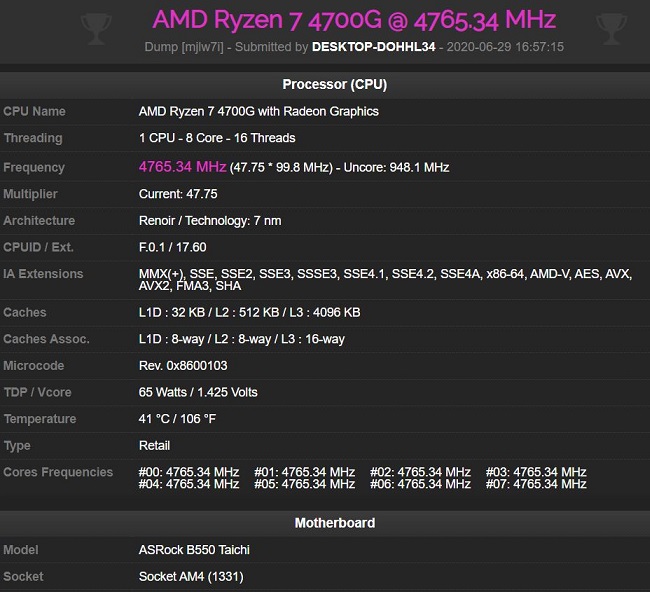
Task: Click the temperature '41 °C / 106 °F' value
Action: pyautogui.click(x=177, y=419)
